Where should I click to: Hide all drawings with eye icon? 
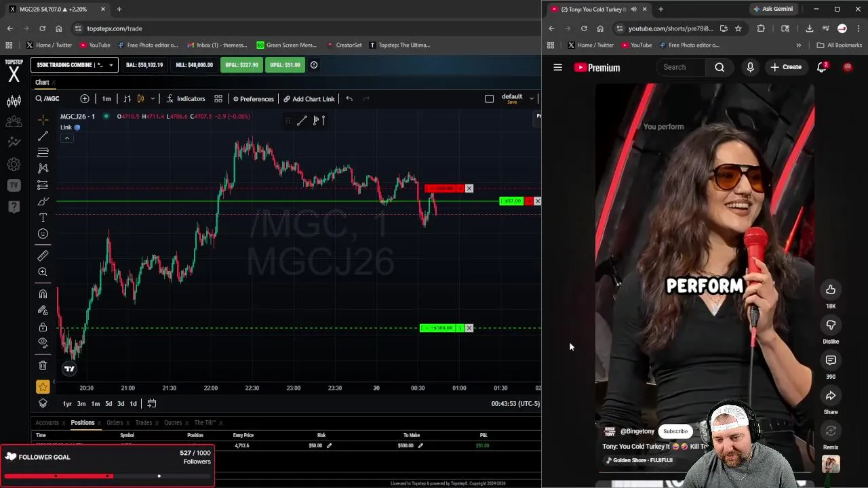point(43,343)
